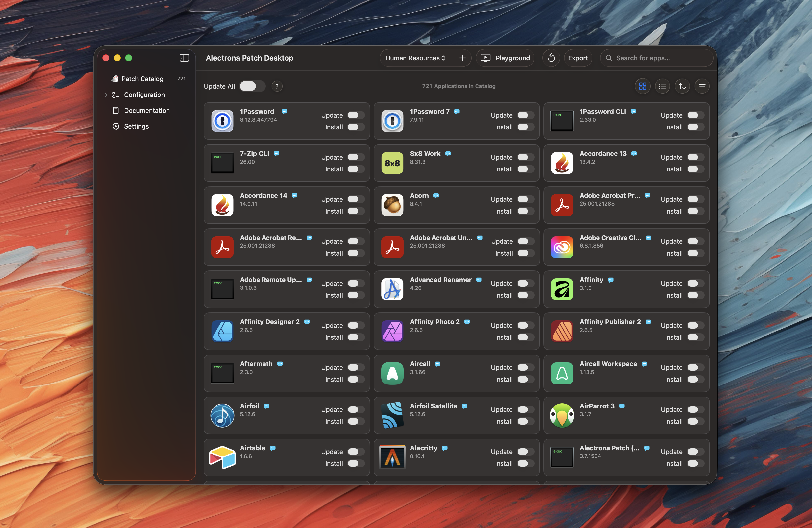This screenshot has height=528, width=812.
Task: Toggle the sidebar visibility icon
Action: tap(184, 58)
